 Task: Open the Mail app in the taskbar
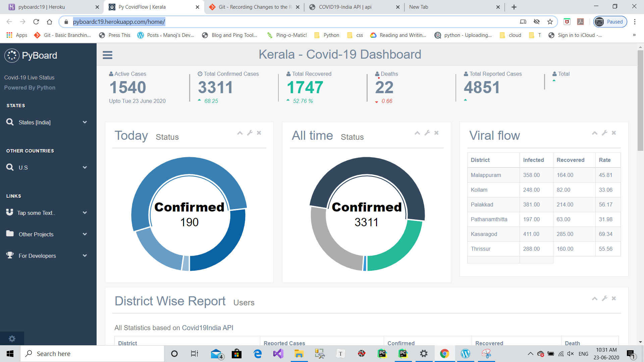pyautogui.click(x=217, y=354)
